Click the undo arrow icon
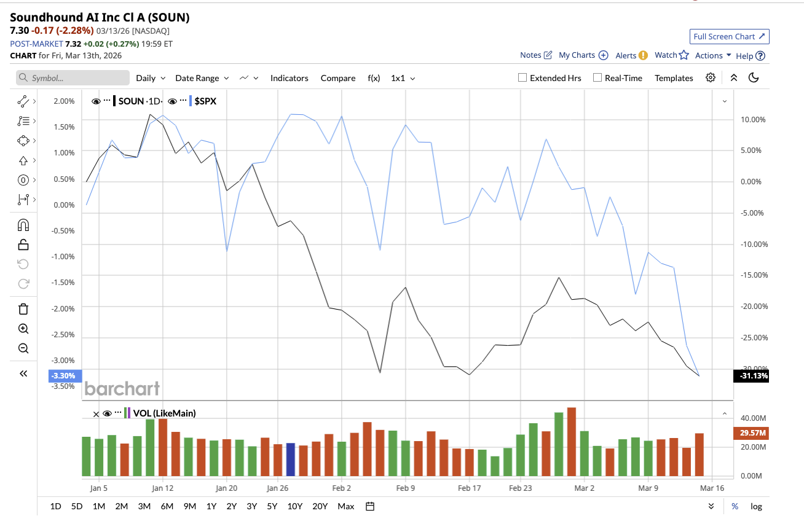This screenshot has width=804, height=532. (x=23, y=264)
